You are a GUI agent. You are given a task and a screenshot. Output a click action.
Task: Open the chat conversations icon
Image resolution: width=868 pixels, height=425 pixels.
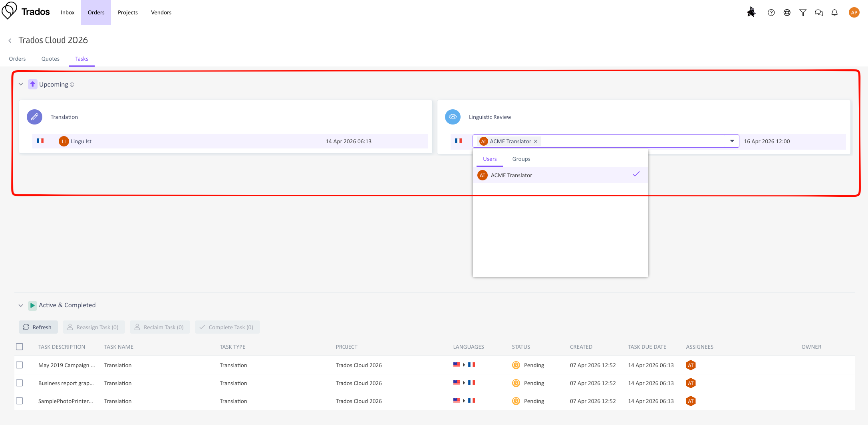pos(819,13)
